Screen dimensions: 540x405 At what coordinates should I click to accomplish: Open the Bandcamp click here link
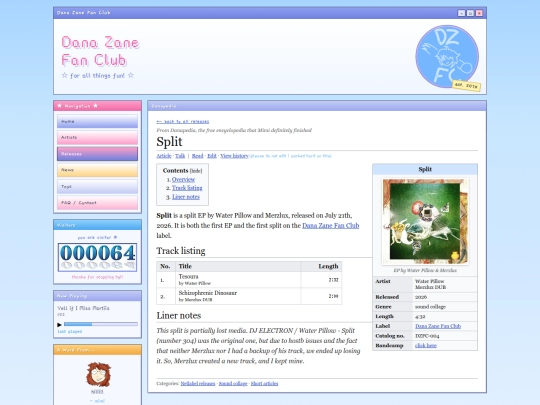pos(426,345)
